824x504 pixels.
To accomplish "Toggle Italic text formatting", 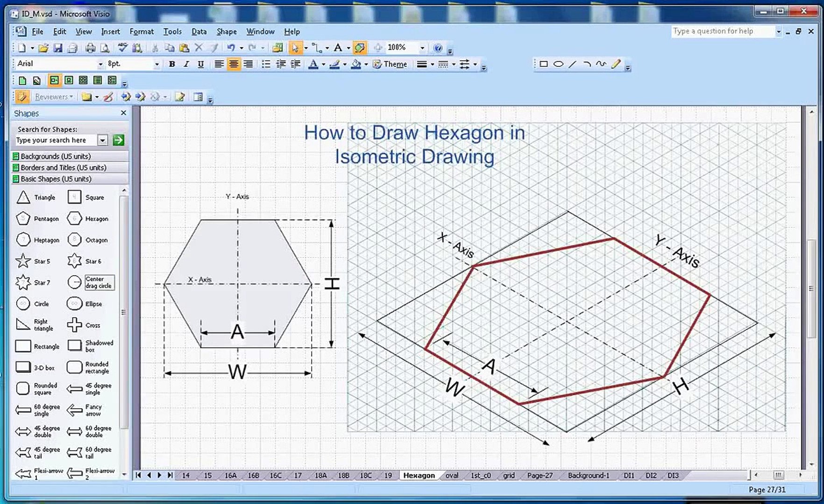I will tap(186, 64).
